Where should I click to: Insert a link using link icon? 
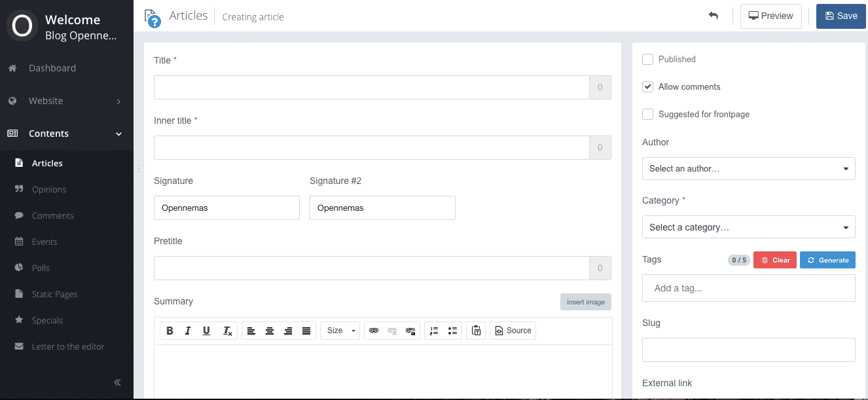[374, 331]
